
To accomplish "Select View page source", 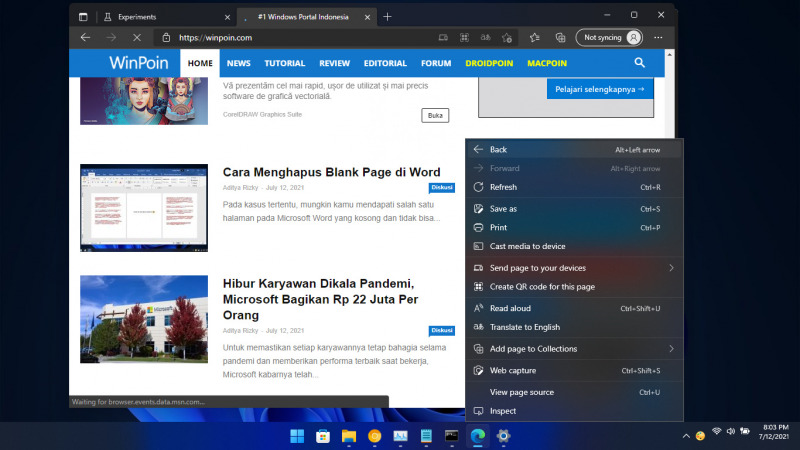I will click(x=574, y=392).
